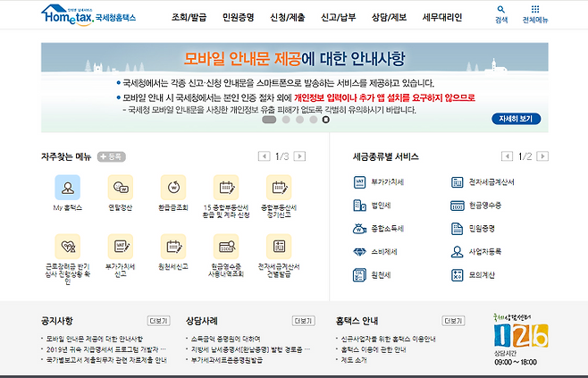Select the 부가가치세 신고 icon
The width and height of the screenshot is (588, 378).
[x=120, y=246]
